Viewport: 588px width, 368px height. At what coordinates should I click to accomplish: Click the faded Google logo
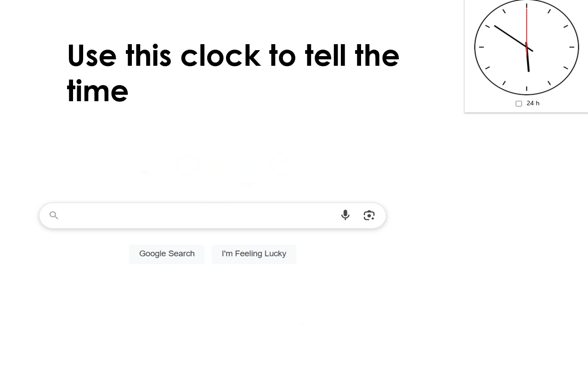click(212, 164)
